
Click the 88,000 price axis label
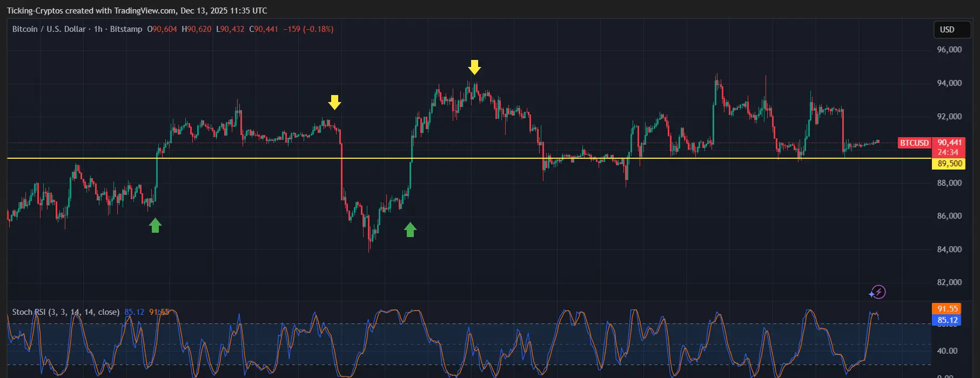tap(949, 183)
